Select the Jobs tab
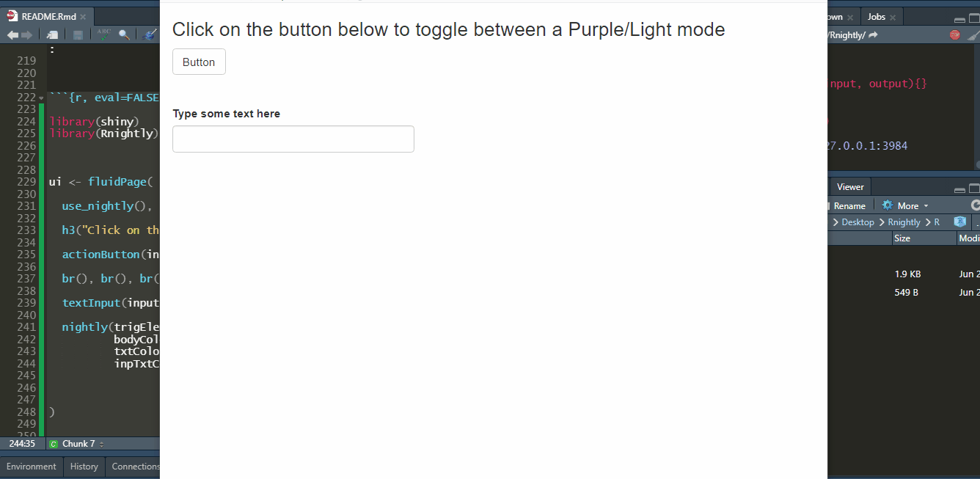The width and height of the screenshot is (980, 479). click(876, 17)
